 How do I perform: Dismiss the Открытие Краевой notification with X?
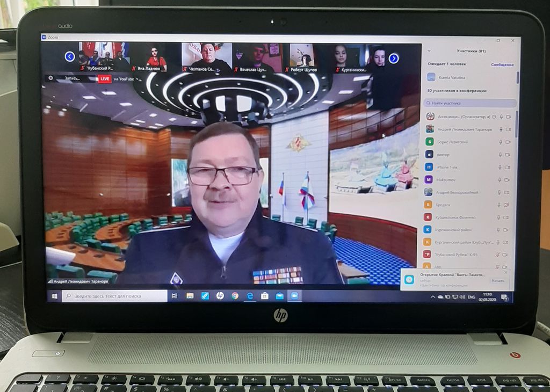[x=506, y=272]
